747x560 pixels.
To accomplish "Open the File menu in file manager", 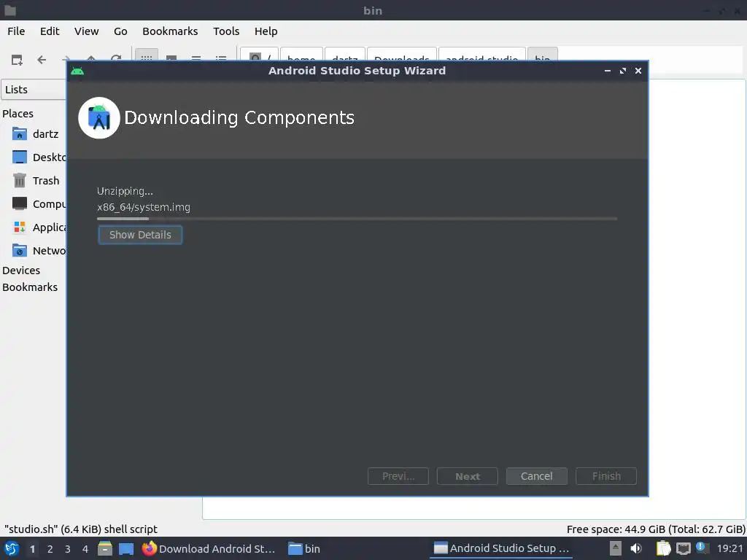I will pos(16,31).
